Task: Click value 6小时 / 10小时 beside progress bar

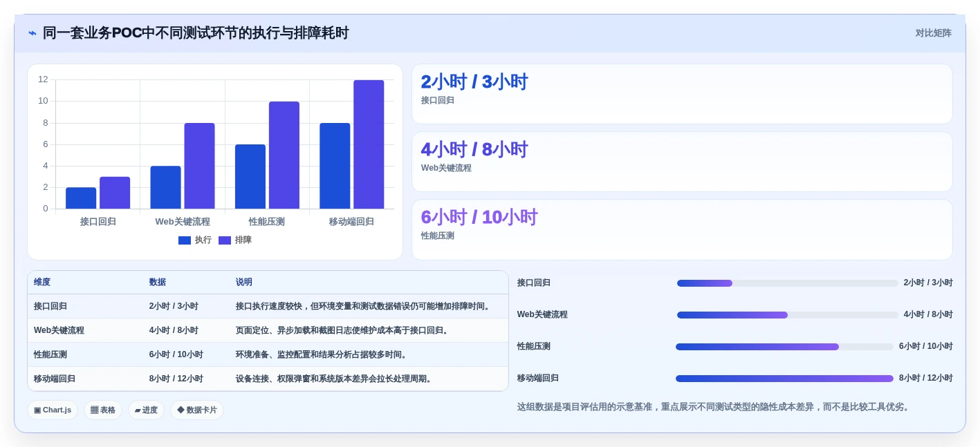Action: [926, 347]
